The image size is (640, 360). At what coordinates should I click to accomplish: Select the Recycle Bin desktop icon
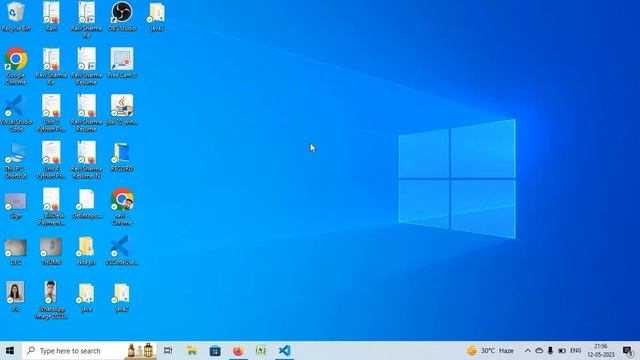coord(16,16)
